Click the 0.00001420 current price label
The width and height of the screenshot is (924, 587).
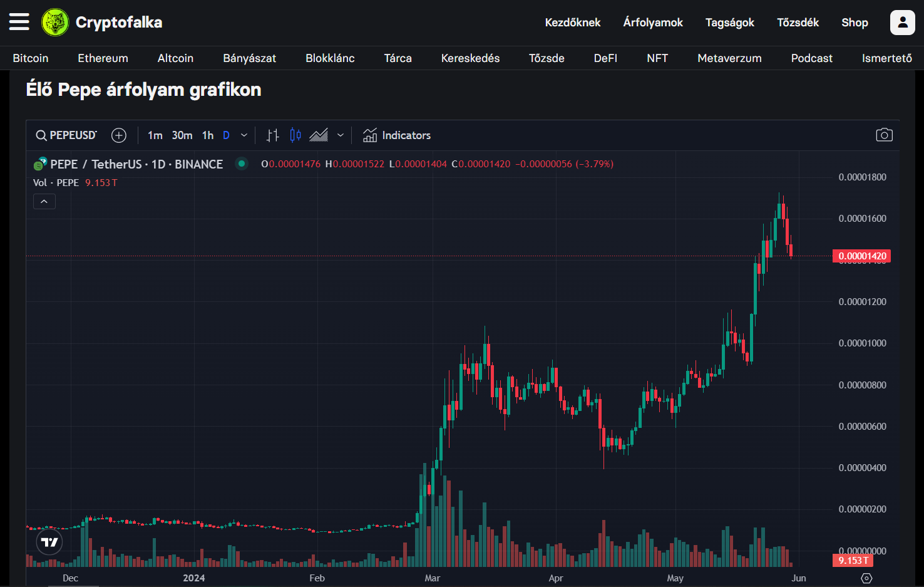(861, 256)
